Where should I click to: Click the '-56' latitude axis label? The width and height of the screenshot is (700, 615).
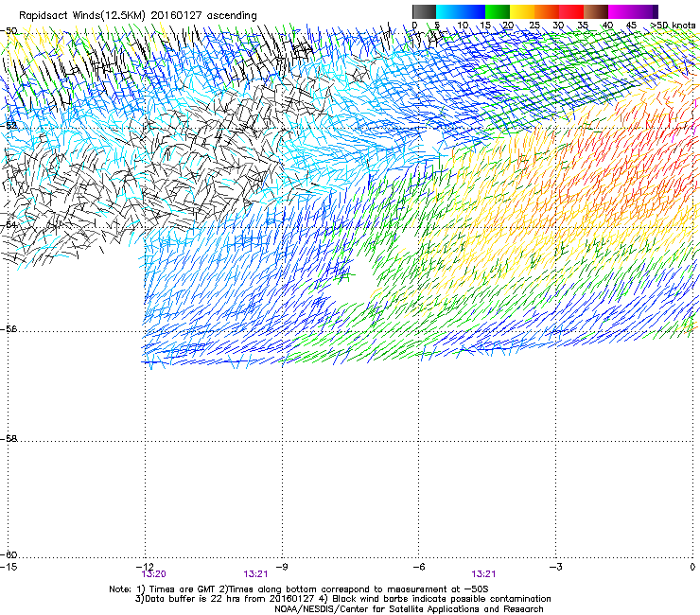click(9, 328)
